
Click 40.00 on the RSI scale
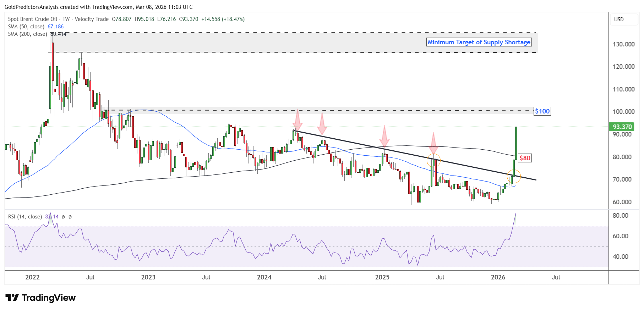pos(621,257)
